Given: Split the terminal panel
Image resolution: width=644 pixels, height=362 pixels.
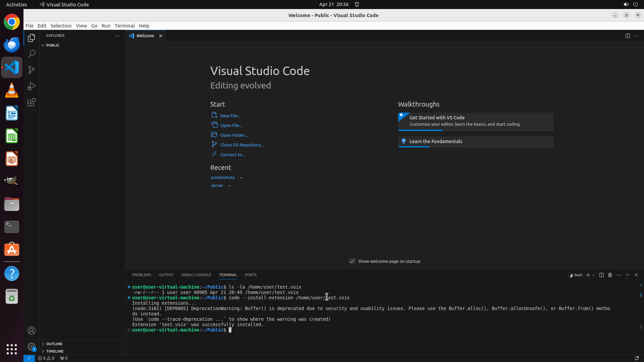Looking at the screenshot, I should [601, 275].
